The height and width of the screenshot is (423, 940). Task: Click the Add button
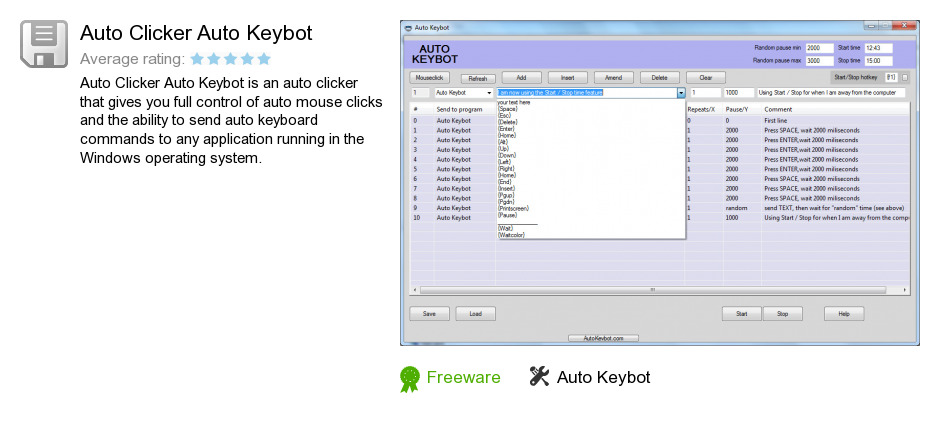(522, 78)
